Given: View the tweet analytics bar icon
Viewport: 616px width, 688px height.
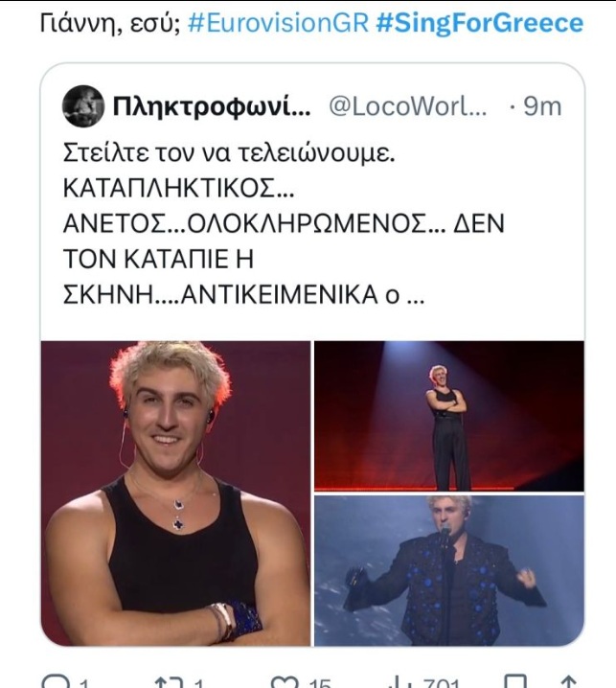Looking at the screenshot, I should click(401, 683).
